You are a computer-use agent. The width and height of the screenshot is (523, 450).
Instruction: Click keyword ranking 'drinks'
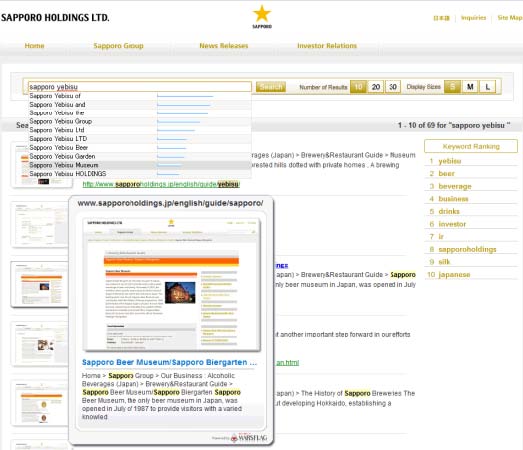(449, 211)
